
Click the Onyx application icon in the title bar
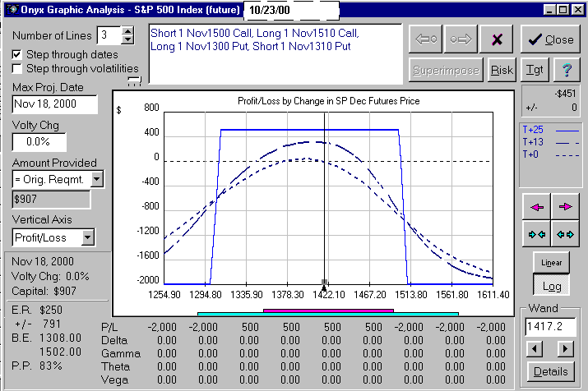[12, 9]
